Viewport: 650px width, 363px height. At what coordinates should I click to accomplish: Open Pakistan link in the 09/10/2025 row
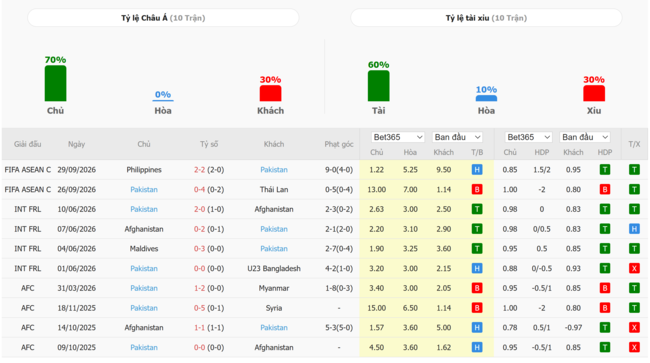144,347
